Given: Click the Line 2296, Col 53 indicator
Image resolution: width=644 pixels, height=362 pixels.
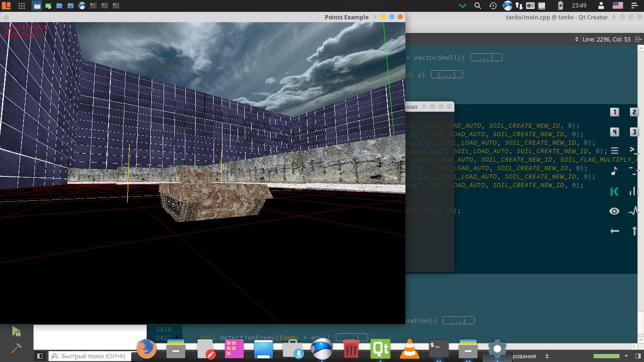Looking at the screenshot, I should 607,39.
